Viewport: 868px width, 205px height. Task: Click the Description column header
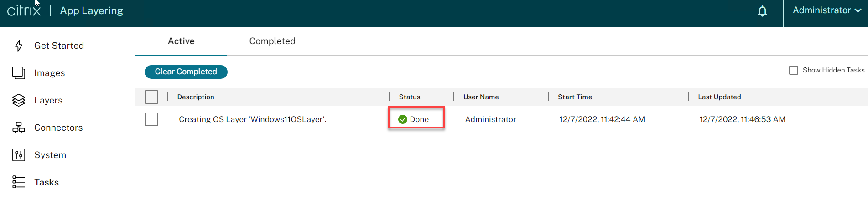(196, 97)
